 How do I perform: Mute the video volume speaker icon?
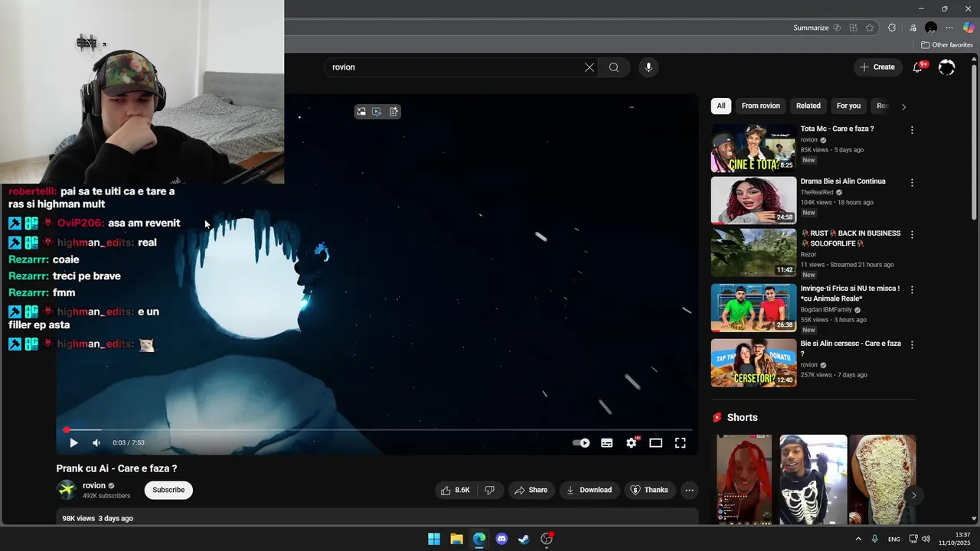pyautogui.click(x=96, y=442)
